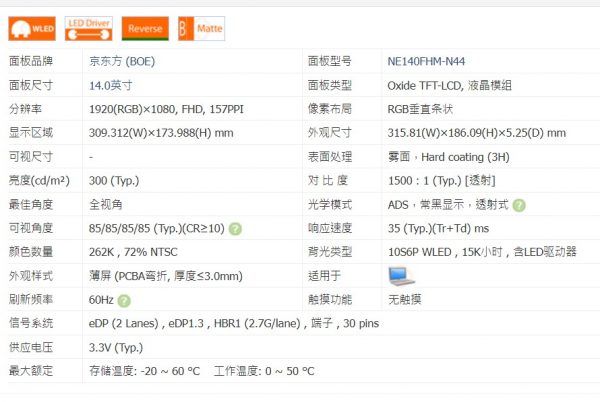Viewport: 600px width, 402px height.
Task: Select the 表面处理 label
Action: point(329,156)
